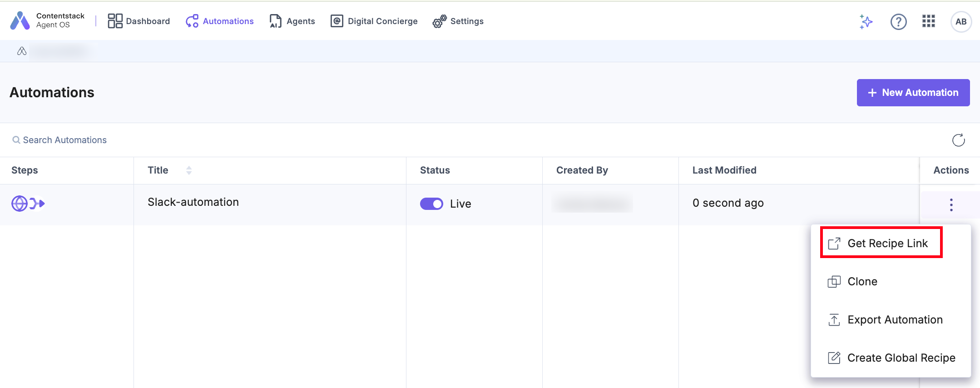
Task: Click the Contentstack Agent OS logo
Action: [x=47, y=21]
